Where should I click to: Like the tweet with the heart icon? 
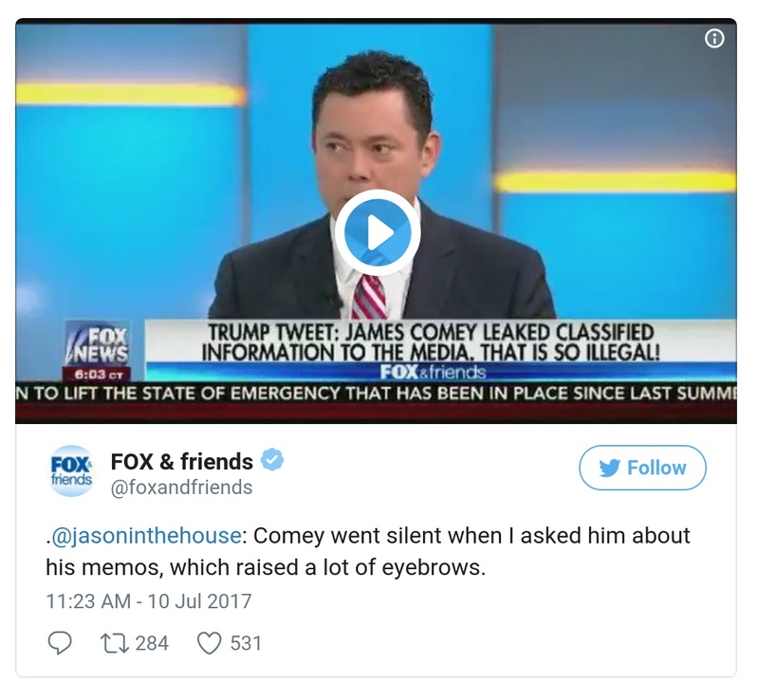pos(209,643)
